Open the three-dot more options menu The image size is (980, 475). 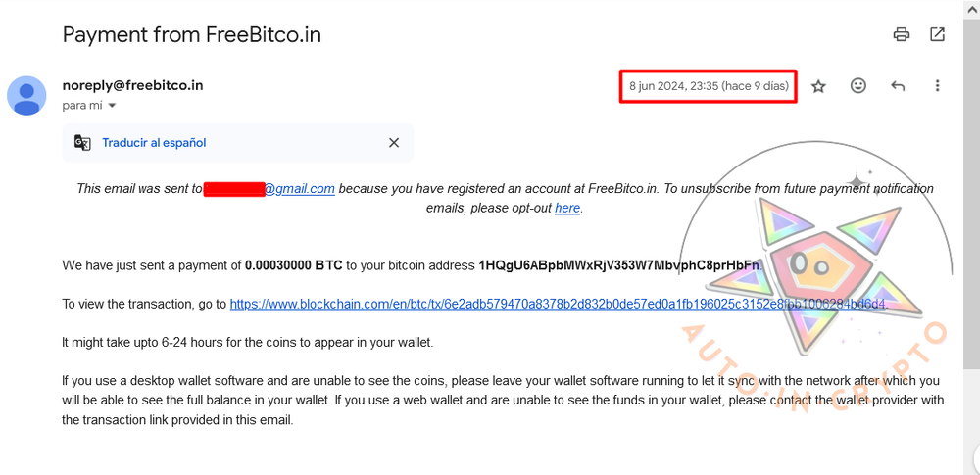coord(937,86)
